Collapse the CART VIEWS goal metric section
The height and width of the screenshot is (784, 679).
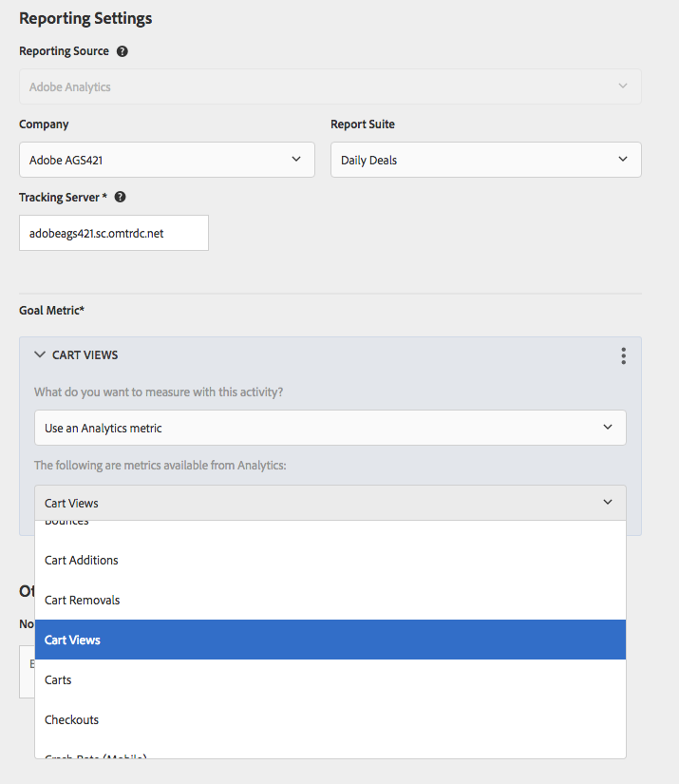(40, 354)
